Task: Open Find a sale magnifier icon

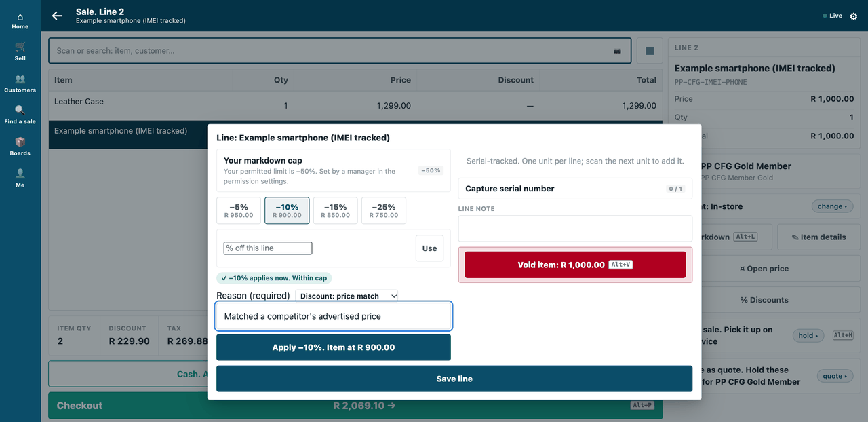Action: [x=20, y=110]
